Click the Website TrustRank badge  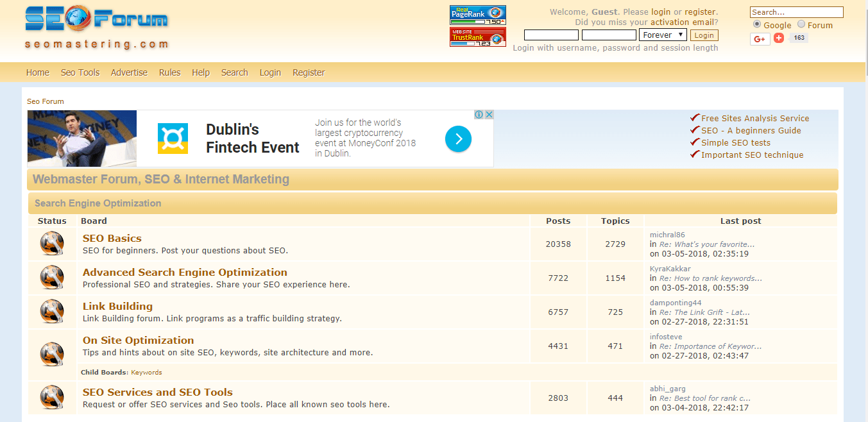[x=477, y=37]
